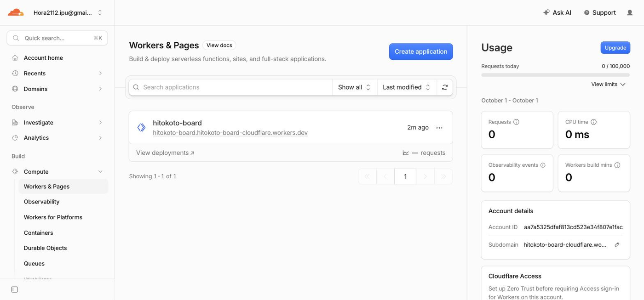Click the Showing 1-1 of 1 text
Viewport: 644px width, 300px height.
tap(153, 176)
